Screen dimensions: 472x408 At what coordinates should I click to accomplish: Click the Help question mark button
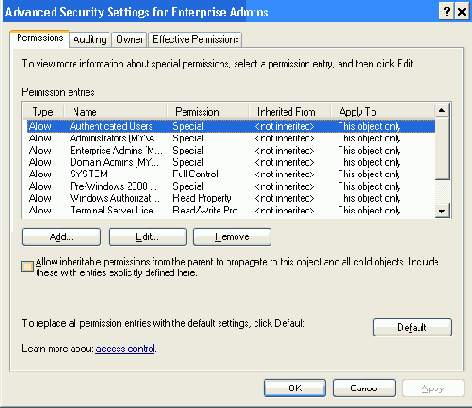tap(446, 12)
